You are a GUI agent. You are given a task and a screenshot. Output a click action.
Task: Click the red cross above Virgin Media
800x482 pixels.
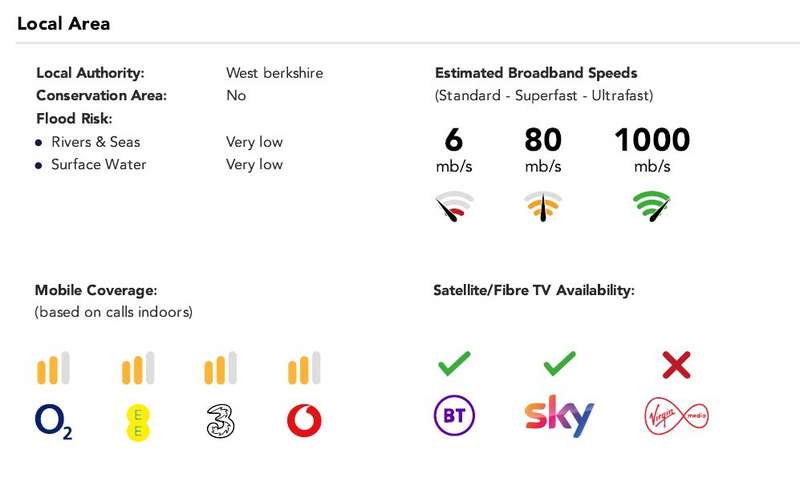[677, 365]
